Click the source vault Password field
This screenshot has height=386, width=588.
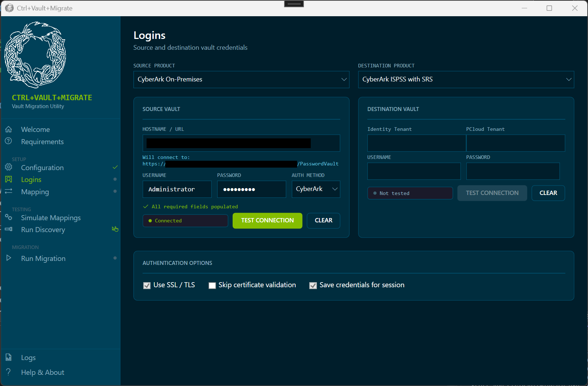[251, 189]
